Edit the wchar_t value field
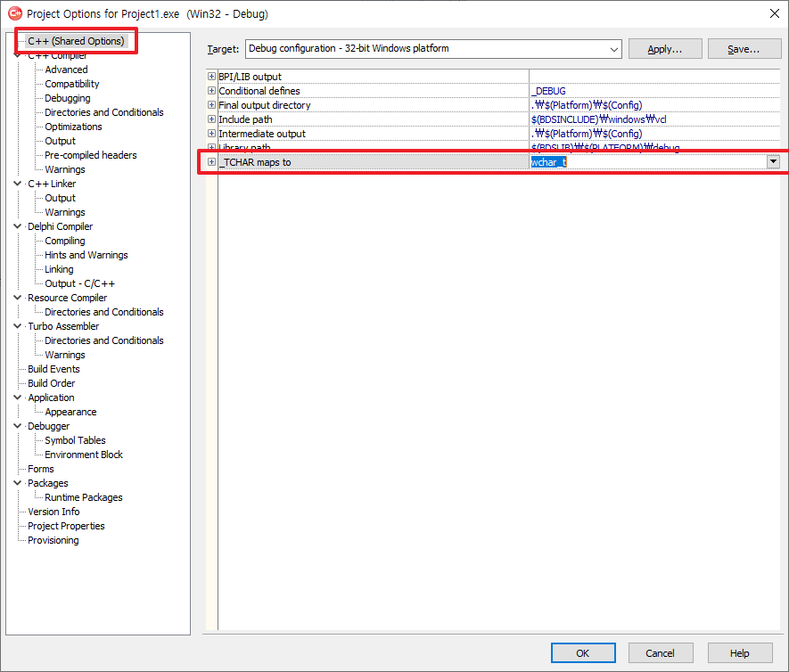Viewport: 789px width, 672px height. [648, 162]
